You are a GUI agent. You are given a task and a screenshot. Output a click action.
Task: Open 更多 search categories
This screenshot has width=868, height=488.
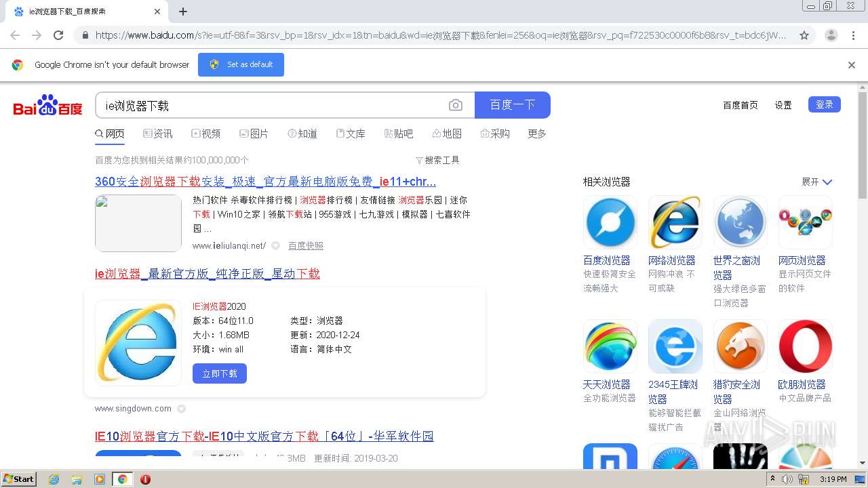537,134
